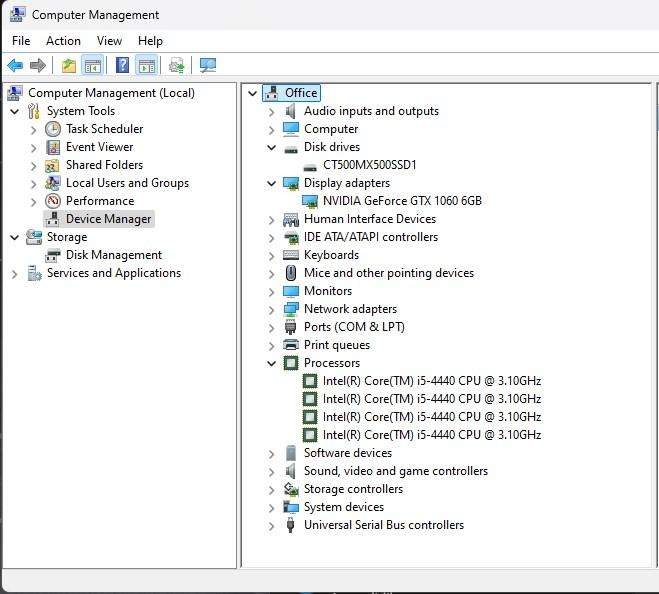Click the Disk Management icon
The height and width of the screenshot is (594, 659).
(53, 255)
